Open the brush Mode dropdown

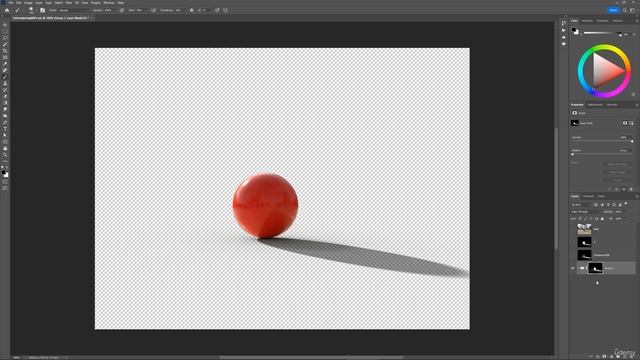click(74, 10)
